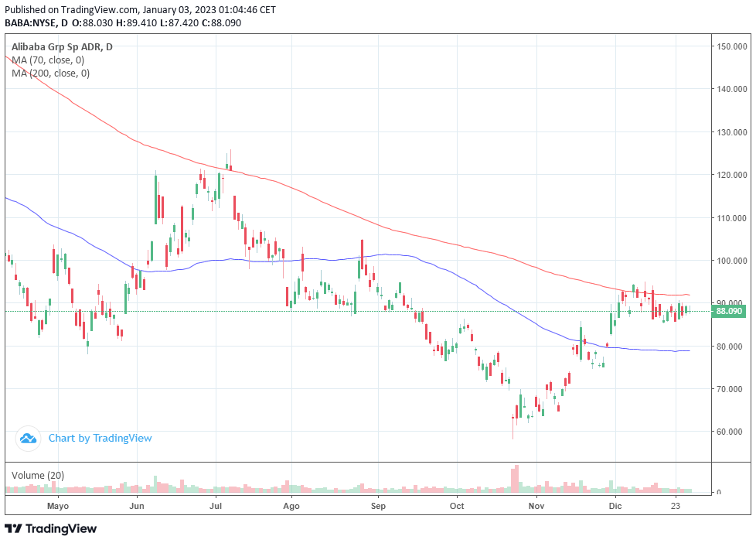Click the tallest volume bar in late October
Viewport: 756px width, 543px height.
pyautogui.click(x=516, y=479)
